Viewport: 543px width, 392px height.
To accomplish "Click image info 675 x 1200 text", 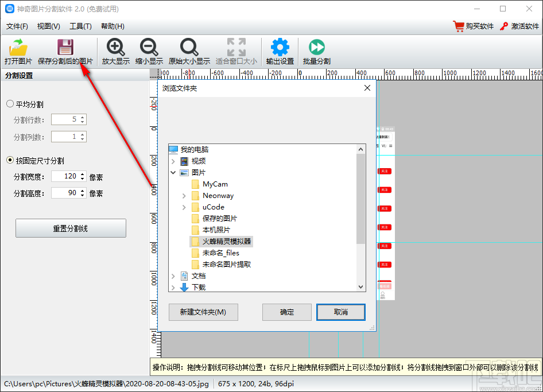I will tap(256, 384).
